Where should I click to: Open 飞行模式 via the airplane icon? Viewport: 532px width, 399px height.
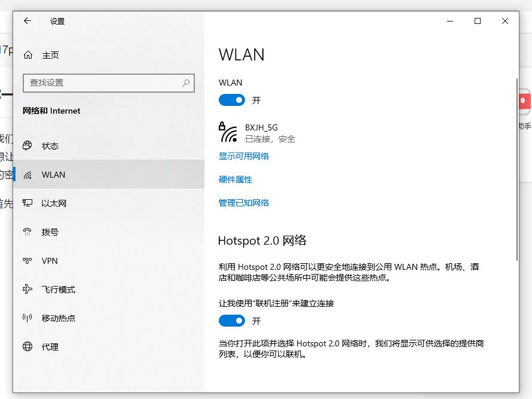tap(27, 289)
